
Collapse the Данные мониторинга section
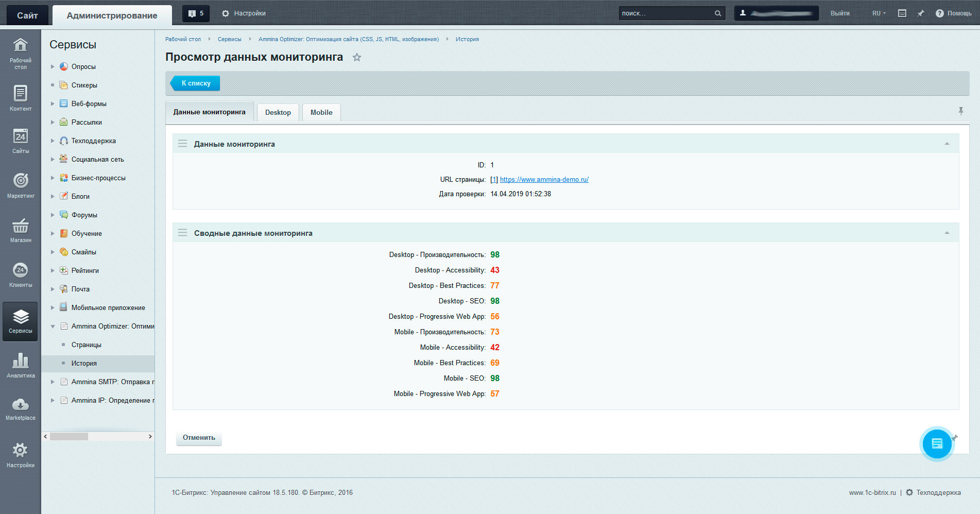click(947, 144)
